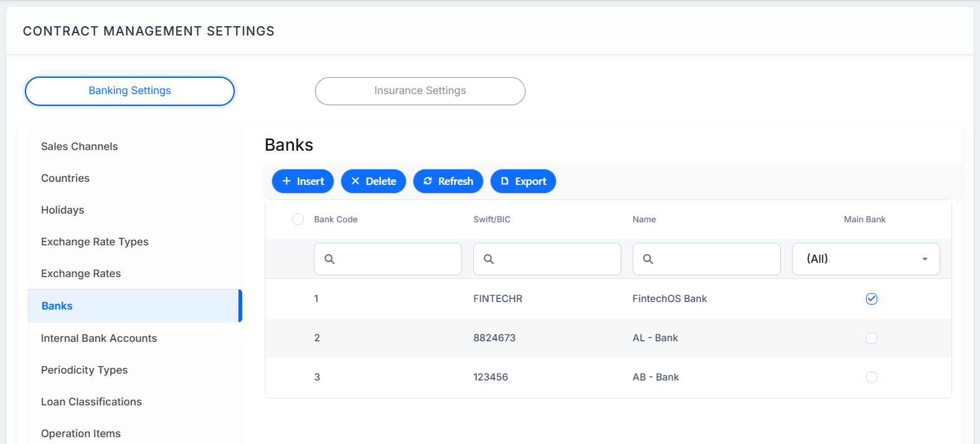Click the refresh arrows icon
980x444 pixels.
coord(428,181)
